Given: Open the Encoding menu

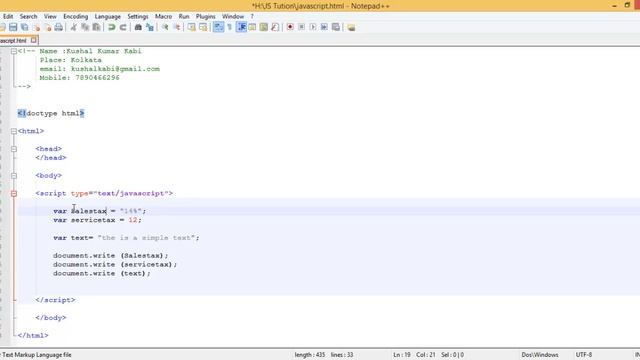Looking at the screenshot, I should point(76,16).
